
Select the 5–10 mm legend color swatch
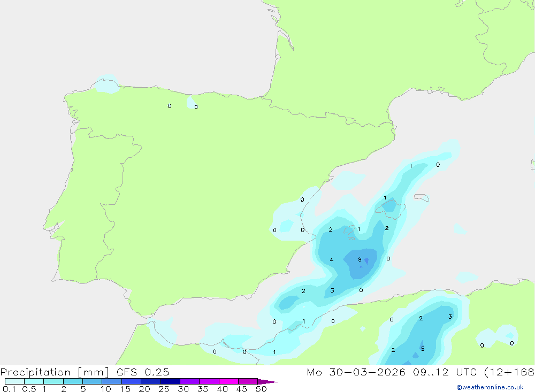point(93,381)
